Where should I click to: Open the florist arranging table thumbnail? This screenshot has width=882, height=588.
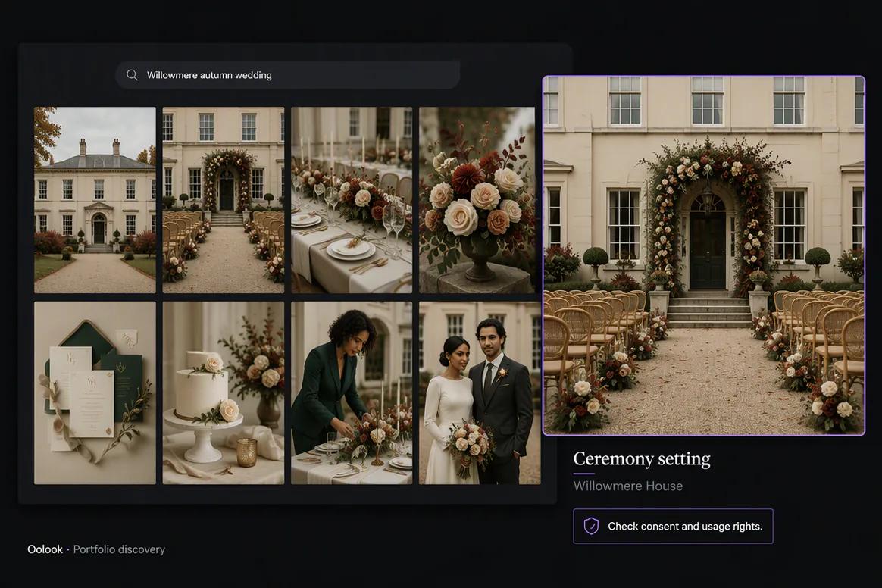tap(352, 393)
